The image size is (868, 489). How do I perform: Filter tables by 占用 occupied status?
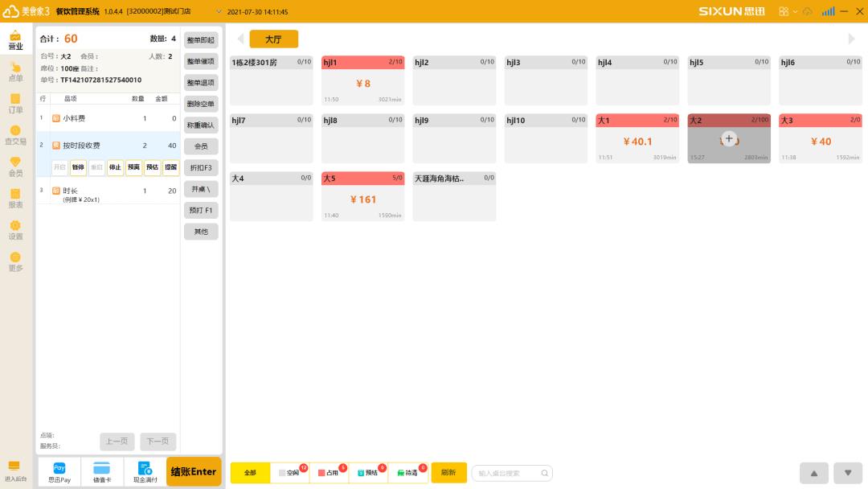[330, 473]
